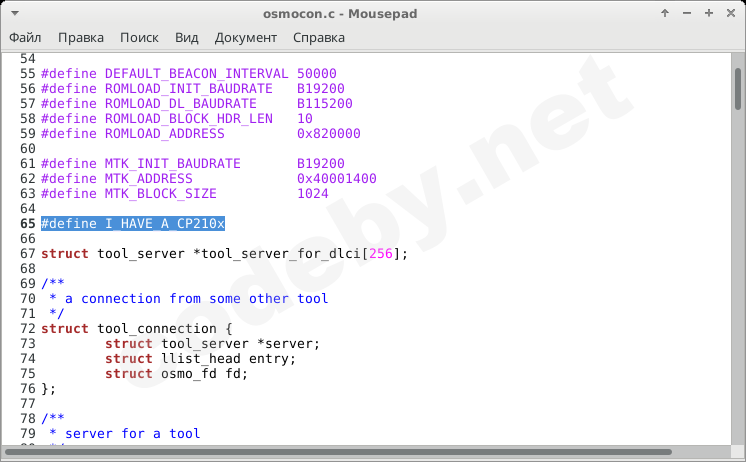746x462 pixels.
Task: Minimize the Mousepad window
Action: click(687, 13)
